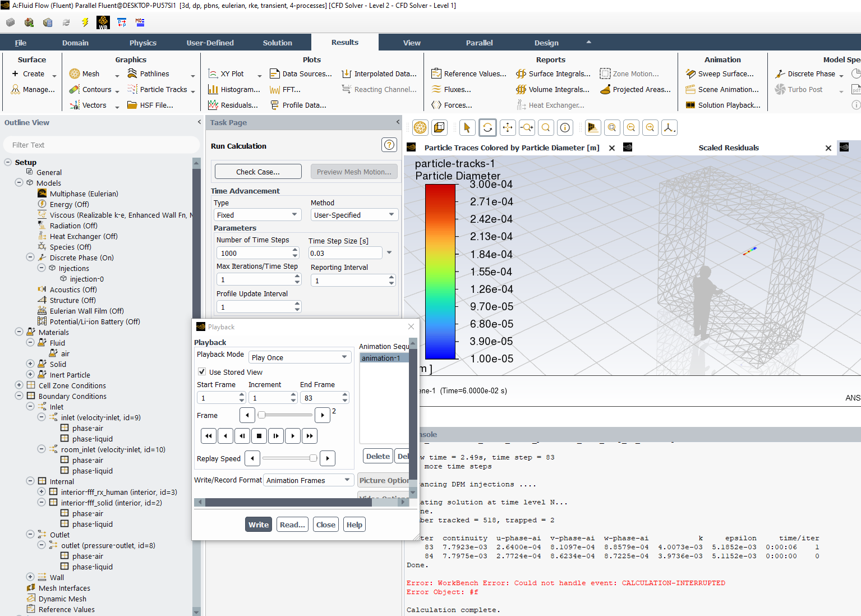This screenshot has height=616, width=861.
Task: Open the Playback Mode dropdown
Action: point(300,357)
